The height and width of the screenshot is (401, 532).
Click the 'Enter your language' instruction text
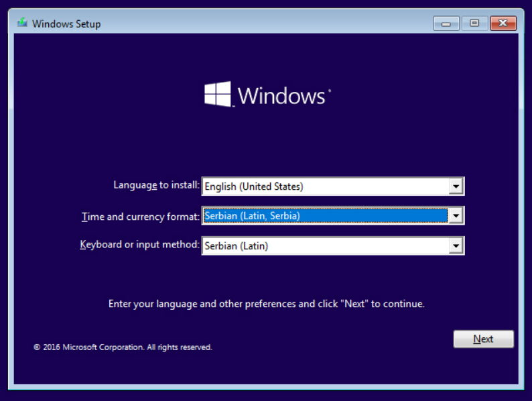pos(267,304)
